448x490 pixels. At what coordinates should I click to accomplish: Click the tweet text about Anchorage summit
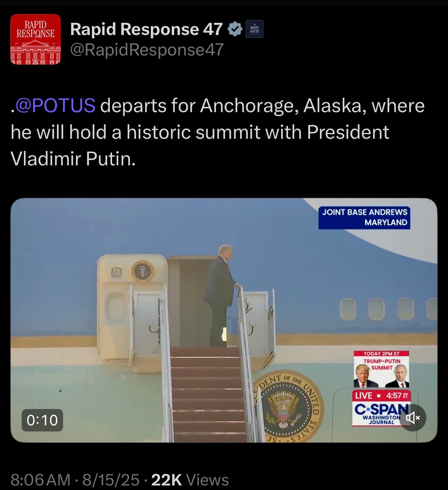[x=218, y=132]
